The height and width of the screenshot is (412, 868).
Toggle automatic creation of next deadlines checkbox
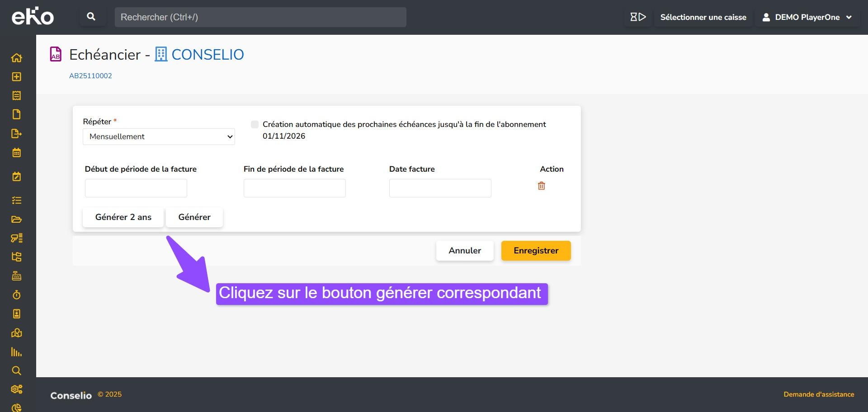point(255,124)
